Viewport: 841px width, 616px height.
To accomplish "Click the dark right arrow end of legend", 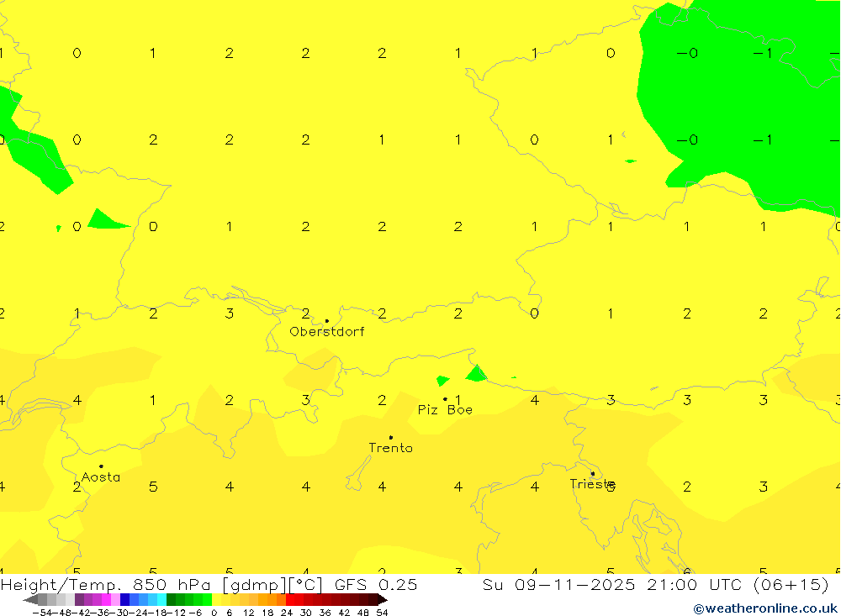I will point(383,600).
